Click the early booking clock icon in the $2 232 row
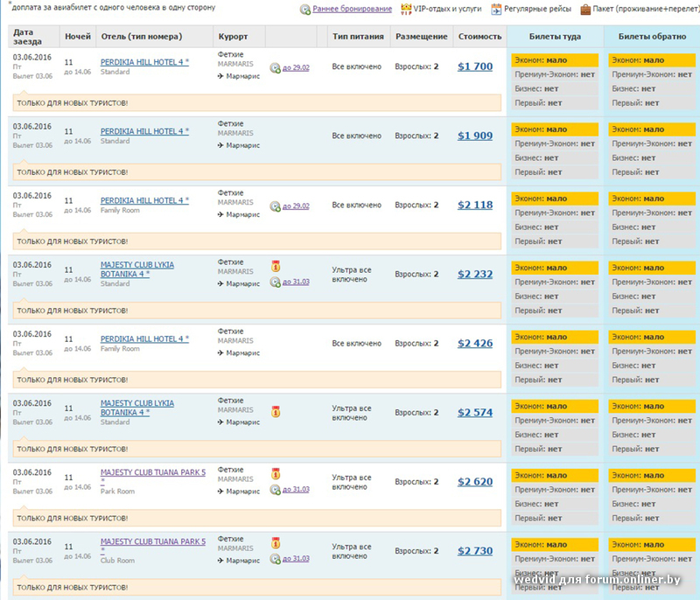700x600 pixels. (x=275, y=282)
